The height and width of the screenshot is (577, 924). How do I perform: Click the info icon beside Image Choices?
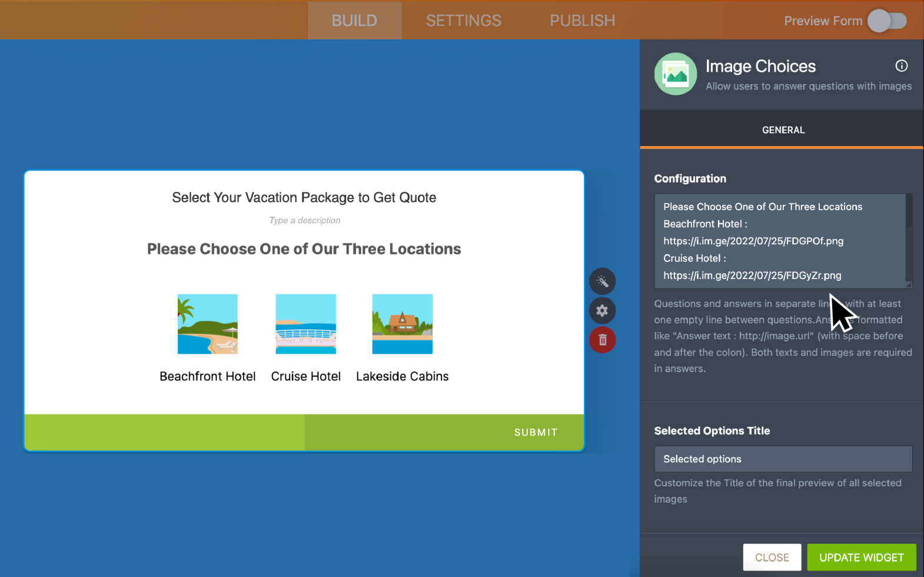tap(901, 66)
